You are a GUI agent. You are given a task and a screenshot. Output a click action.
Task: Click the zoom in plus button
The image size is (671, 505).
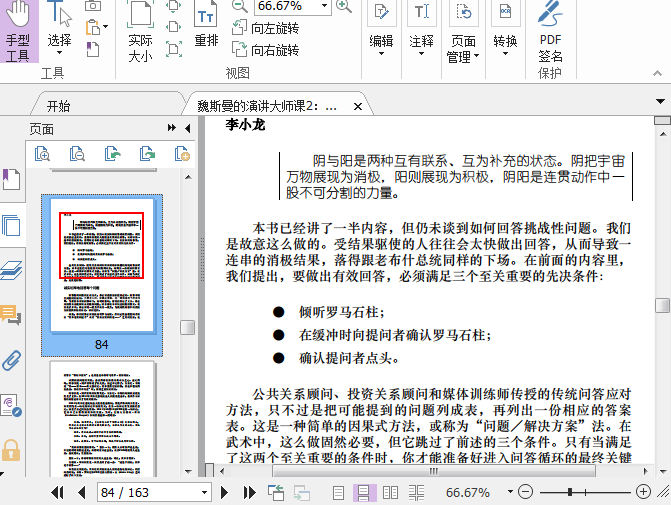pos(643,492)
